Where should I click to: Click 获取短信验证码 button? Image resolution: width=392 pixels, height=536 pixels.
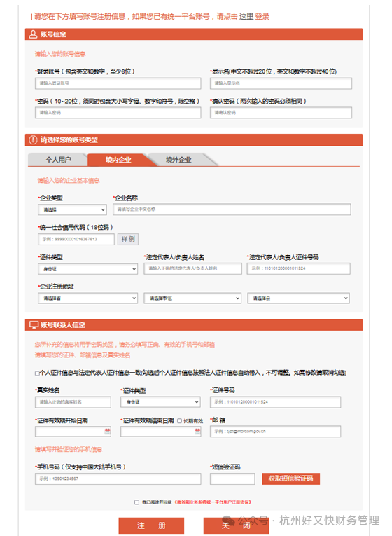click(x=291, y=479)
